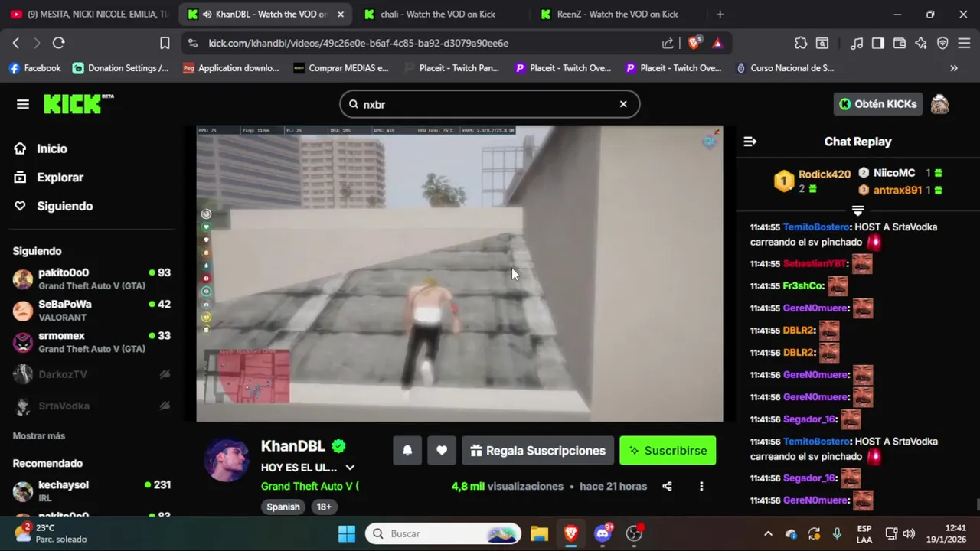The height and width of the screenshot is (551, 980).
Task: Open the Facebook bookmark
Action: [x=34, y=68]
